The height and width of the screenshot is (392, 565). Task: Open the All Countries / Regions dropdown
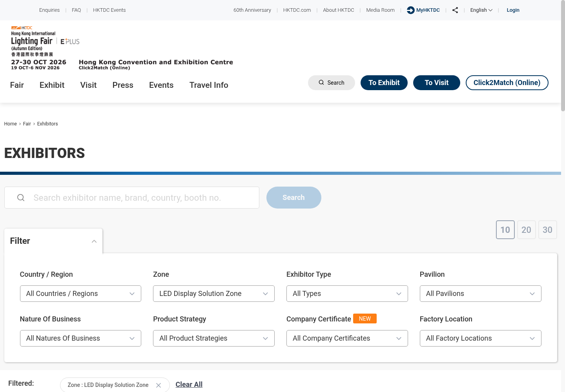point(80,294)
